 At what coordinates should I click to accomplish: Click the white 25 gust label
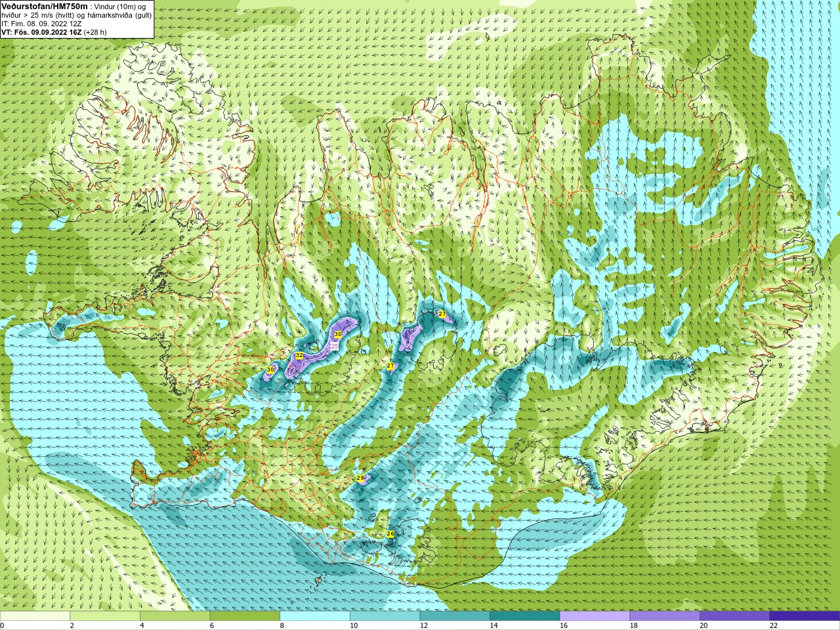pos(334,346)
